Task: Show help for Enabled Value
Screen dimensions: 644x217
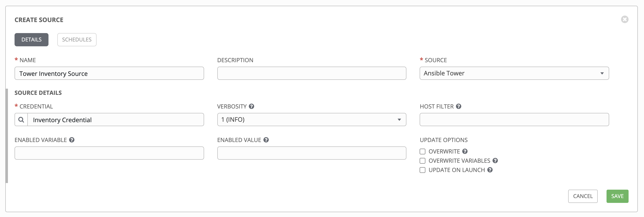Action: pos(266,140)
